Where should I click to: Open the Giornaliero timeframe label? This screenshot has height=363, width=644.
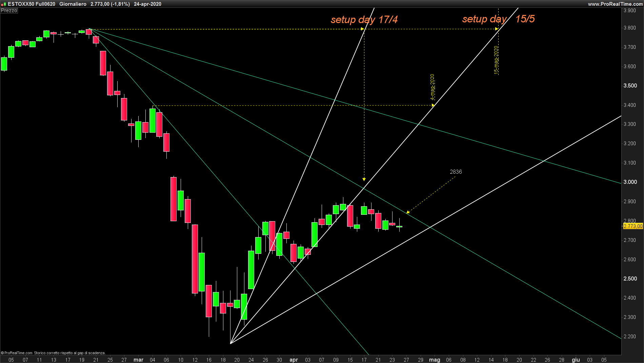tap(73, 4)
